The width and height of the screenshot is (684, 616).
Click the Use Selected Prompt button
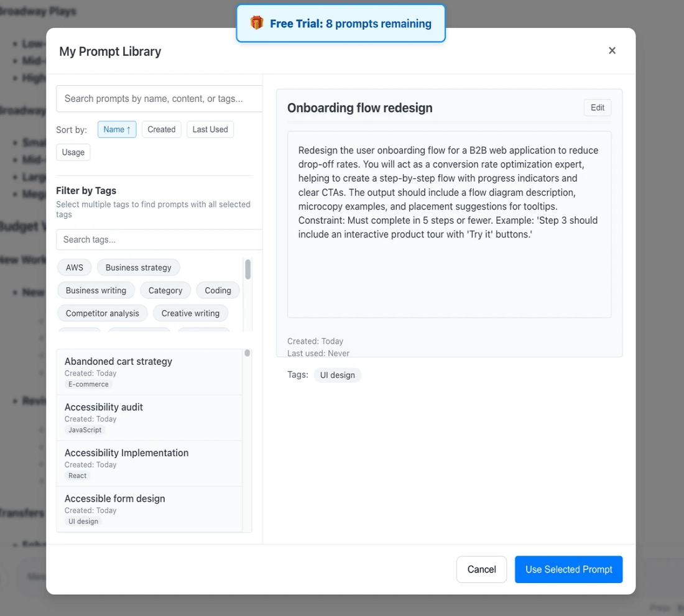click(568, 569)
